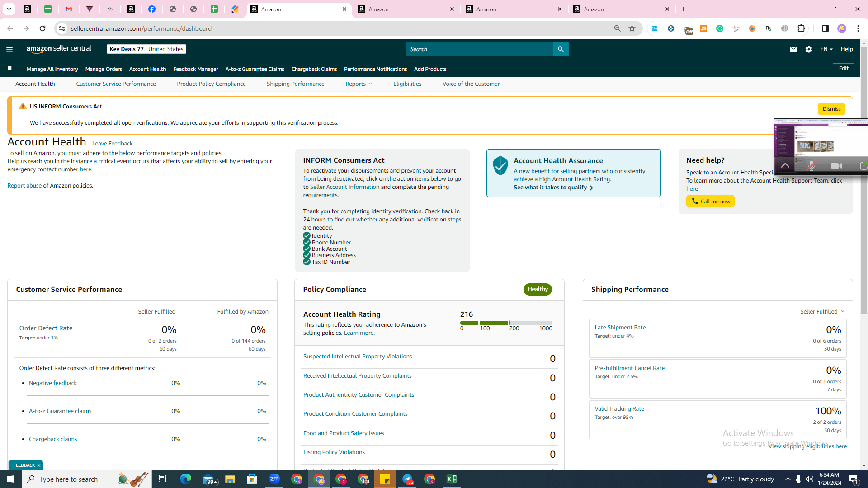Focus the Seller Central Search field
Screen dimensions: 868x488
(x=479, y=49)
